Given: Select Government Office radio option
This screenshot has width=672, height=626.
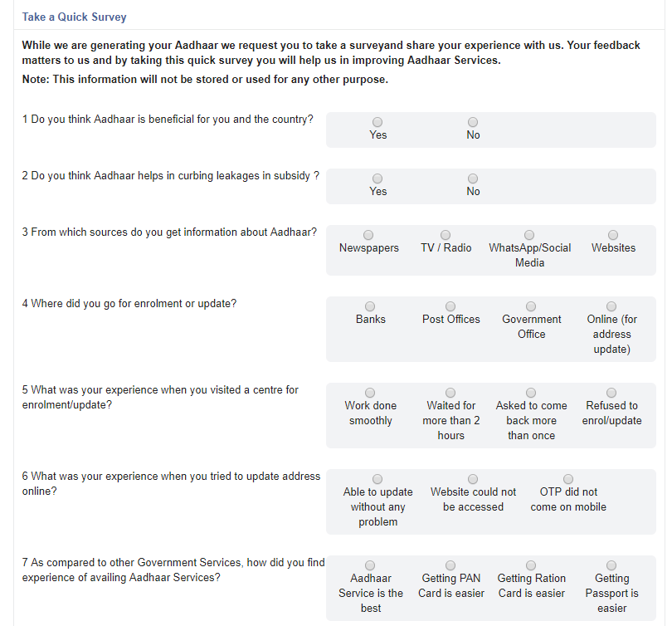Looking at the screenshot, I should (x=531, y=306).
